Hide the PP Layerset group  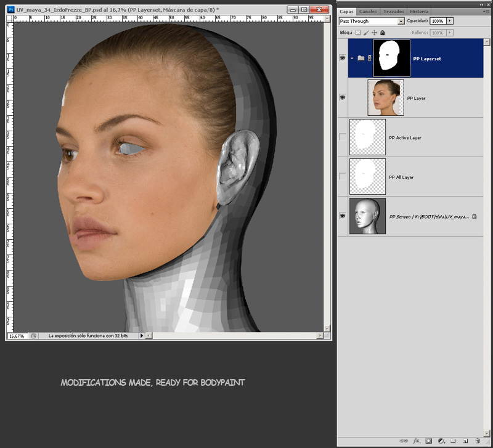click(x=343, y=58)
